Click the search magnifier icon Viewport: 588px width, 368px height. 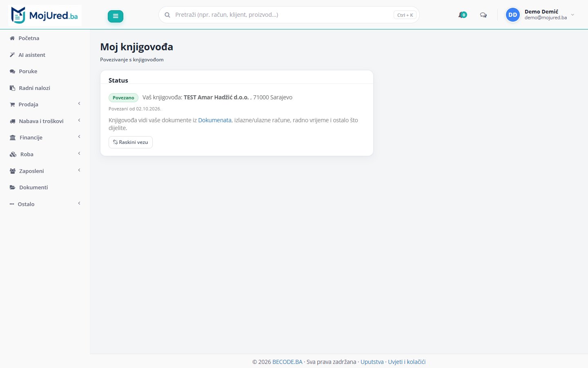167,15
